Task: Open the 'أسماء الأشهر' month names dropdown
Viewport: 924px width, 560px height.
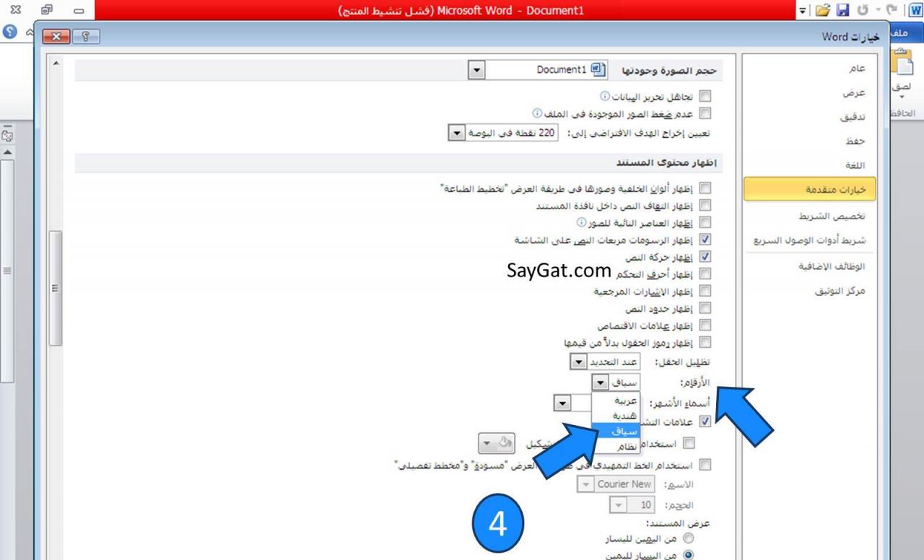Action: pos(562,403)
